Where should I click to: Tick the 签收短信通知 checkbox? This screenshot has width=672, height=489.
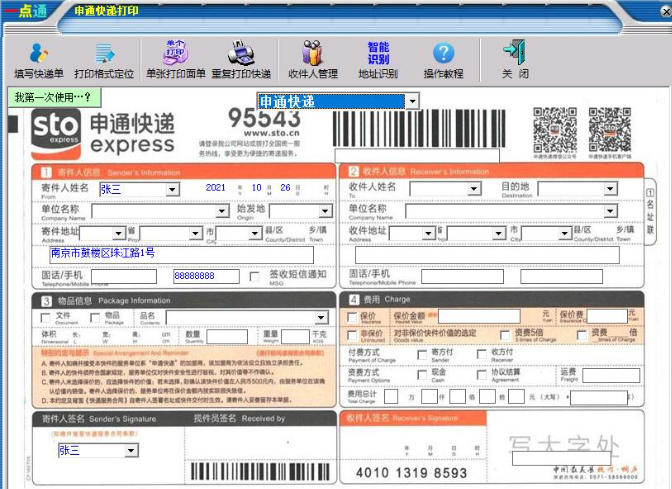[255, 276]
